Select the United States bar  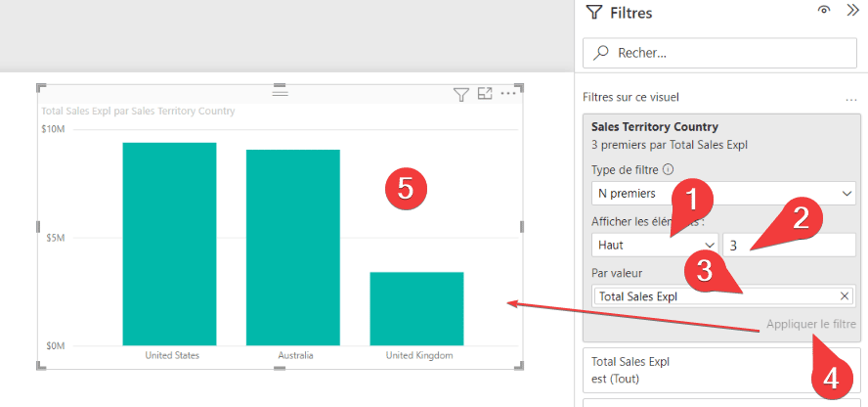[169, 245]
